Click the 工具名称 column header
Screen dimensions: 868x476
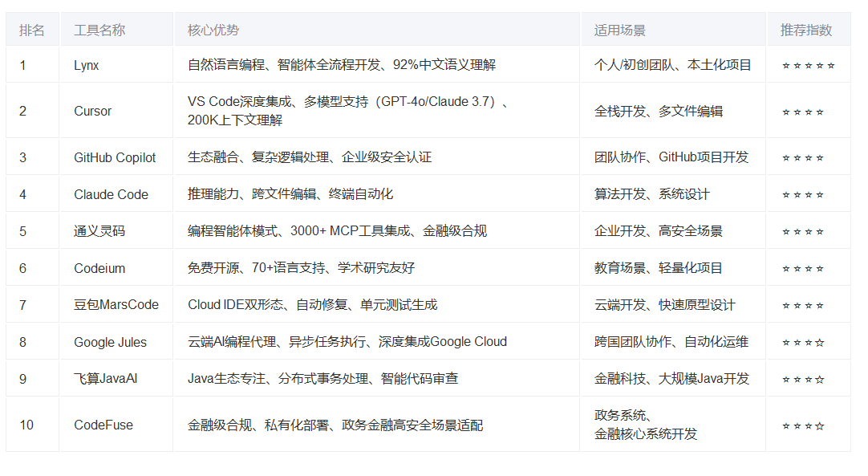[116, 30]
